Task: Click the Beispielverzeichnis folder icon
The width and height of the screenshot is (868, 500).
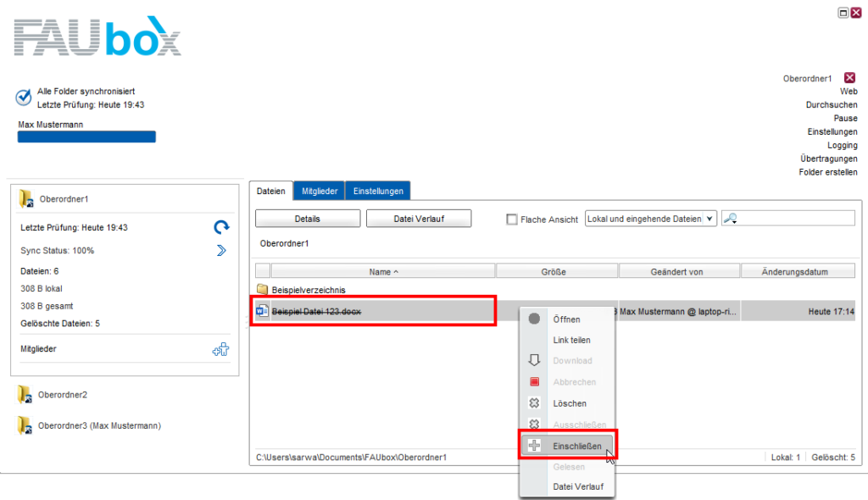Action: point(263,290)
